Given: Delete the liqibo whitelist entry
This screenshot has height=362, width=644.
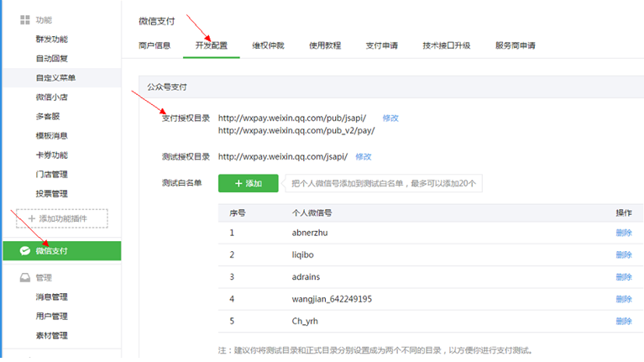Looking at the screenshot, I should (624, 254).
